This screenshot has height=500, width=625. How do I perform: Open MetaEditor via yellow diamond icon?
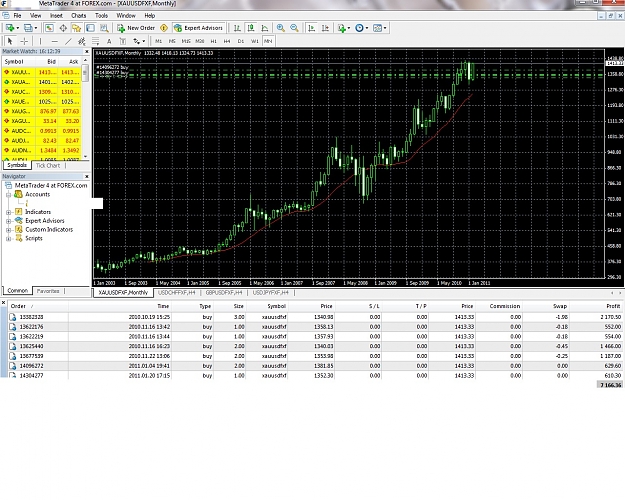[164, 28]
